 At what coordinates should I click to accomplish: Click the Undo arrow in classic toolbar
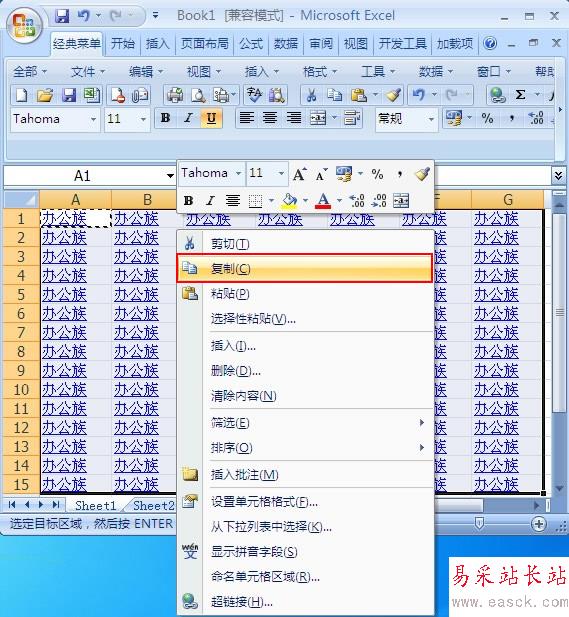coord(418,95)
